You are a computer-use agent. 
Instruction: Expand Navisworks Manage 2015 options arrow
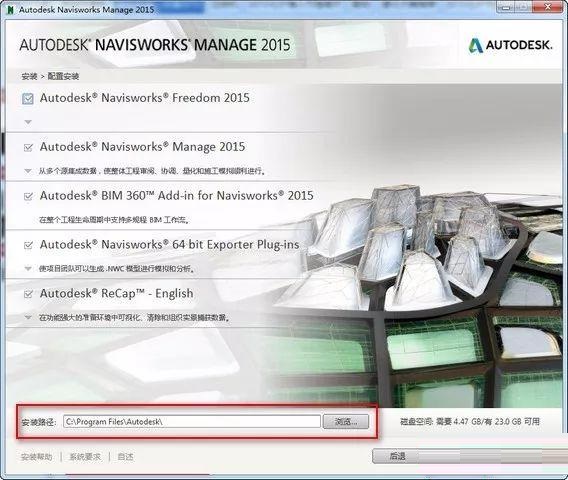point(28,171)
